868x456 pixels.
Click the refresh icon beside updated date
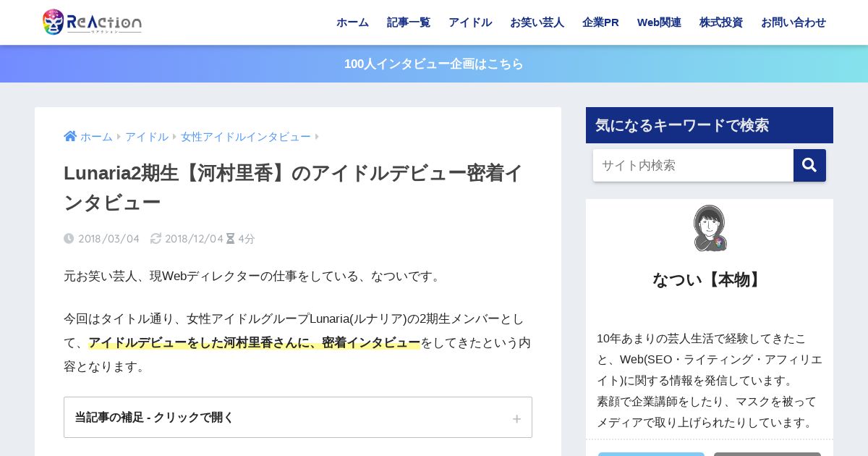156,238
